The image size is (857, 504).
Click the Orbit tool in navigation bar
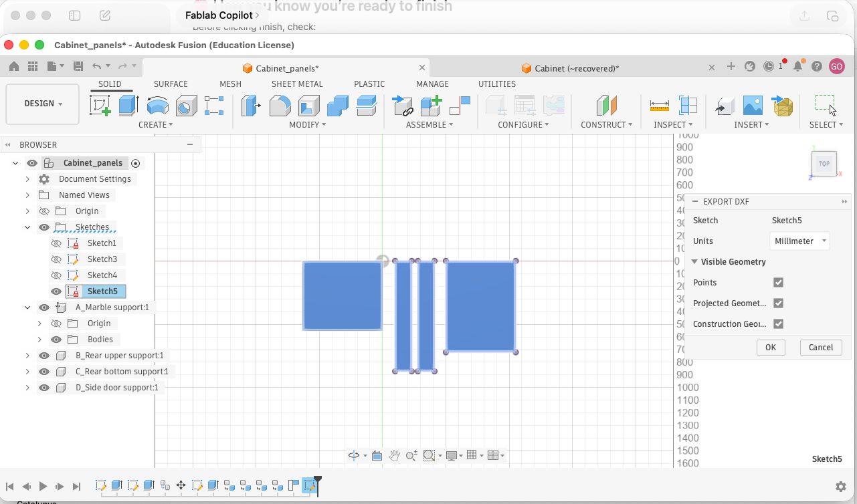tap(354, 455)
